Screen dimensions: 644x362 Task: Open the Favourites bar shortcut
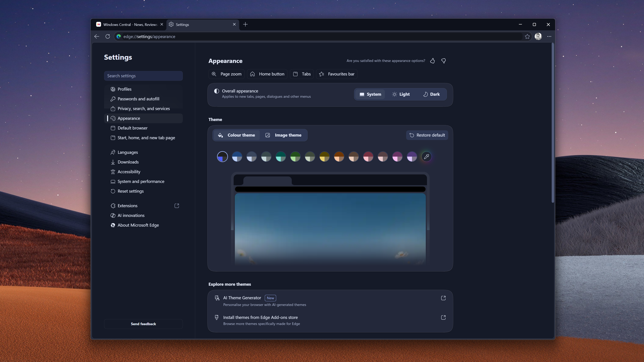(x=337, y=74)
